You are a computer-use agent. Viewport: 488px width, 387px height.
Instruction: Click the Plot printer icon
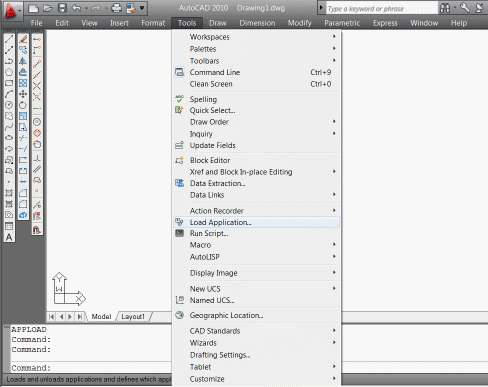click(116, 8)
